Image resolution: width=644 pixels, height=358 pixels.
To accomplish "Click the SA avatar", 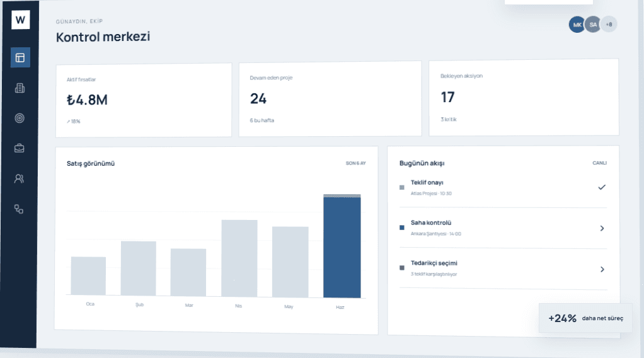I will click(x=593, y=24).
